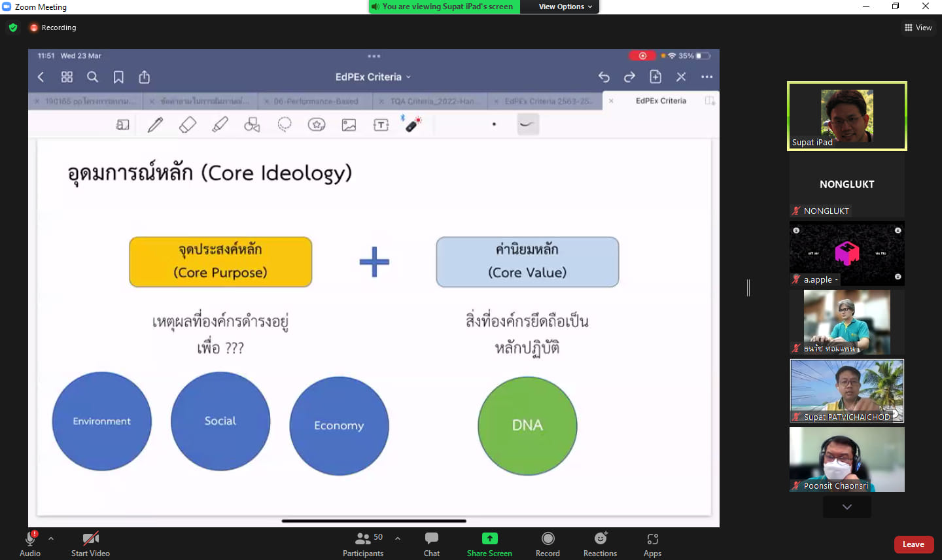
Task: Select the Shapes tool
Action: coord(252,124)
